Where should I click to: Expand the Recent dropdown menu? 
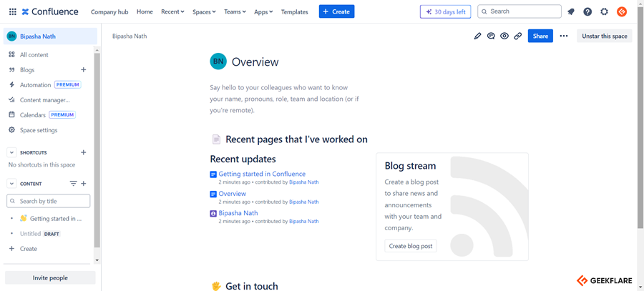click(172, 12)
